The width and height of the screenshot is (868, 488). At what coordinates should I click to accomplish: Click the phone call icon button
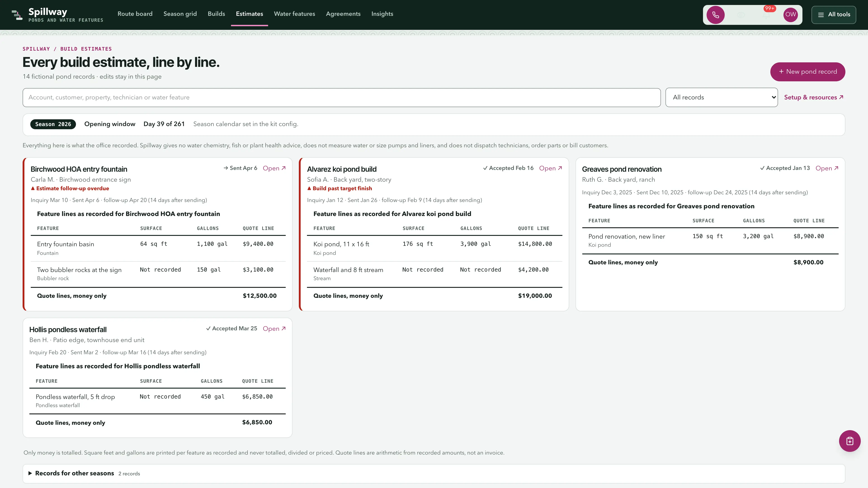(715, 15)
